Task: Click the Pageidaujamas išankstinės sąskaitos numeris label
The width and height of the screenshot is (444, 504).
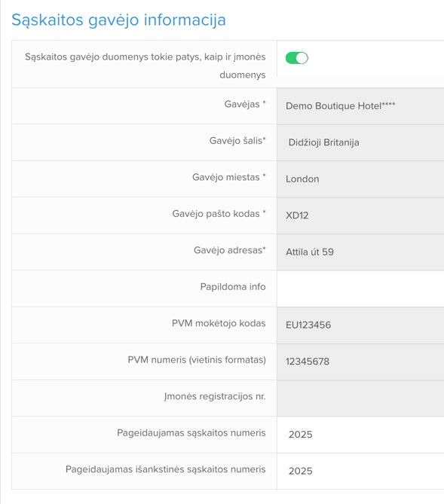Action: 166,469
